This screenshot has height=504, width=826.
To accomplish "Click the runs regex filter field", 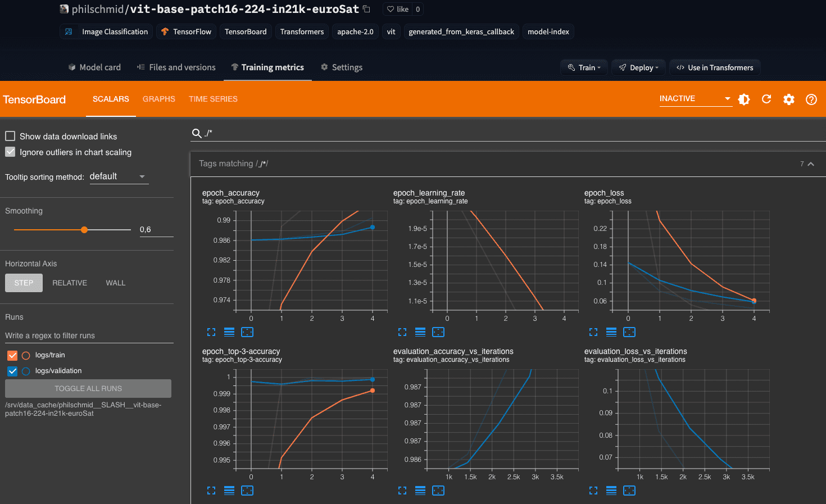I will (89, 335).
